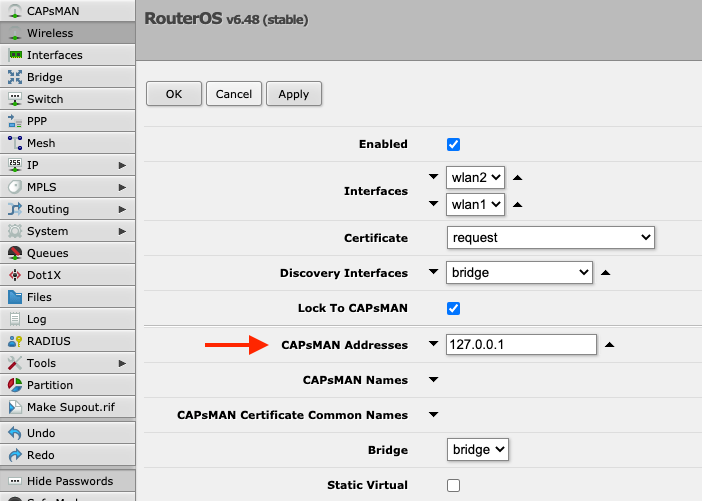Click the RADIUS icon in sidebar
Viewport: 702px width, 501px height.
[x=15, y=341]
